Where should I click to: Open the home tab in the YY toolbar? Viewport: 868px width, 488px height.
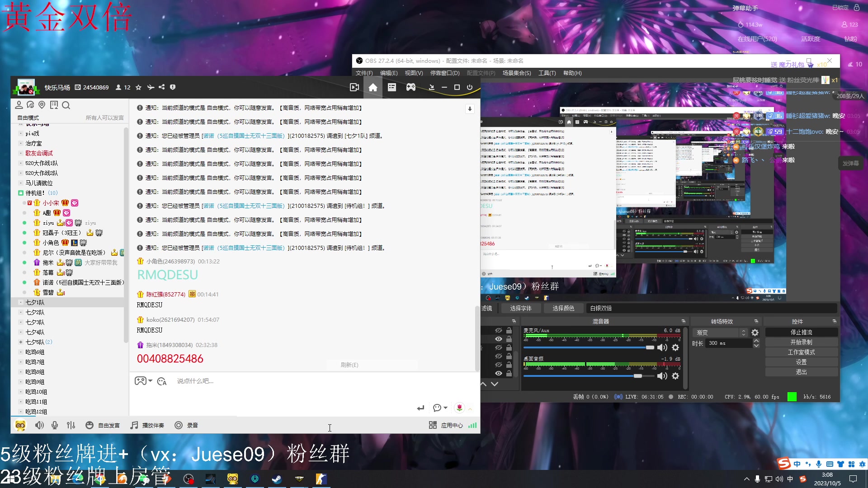(373, 87)
